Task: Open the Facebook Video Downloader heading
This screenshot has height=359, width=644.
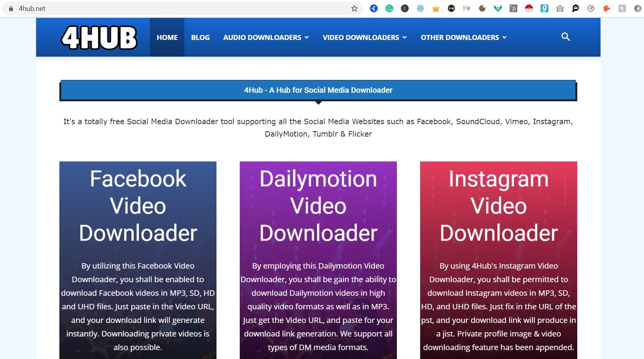Action: (x=138, y=206)
